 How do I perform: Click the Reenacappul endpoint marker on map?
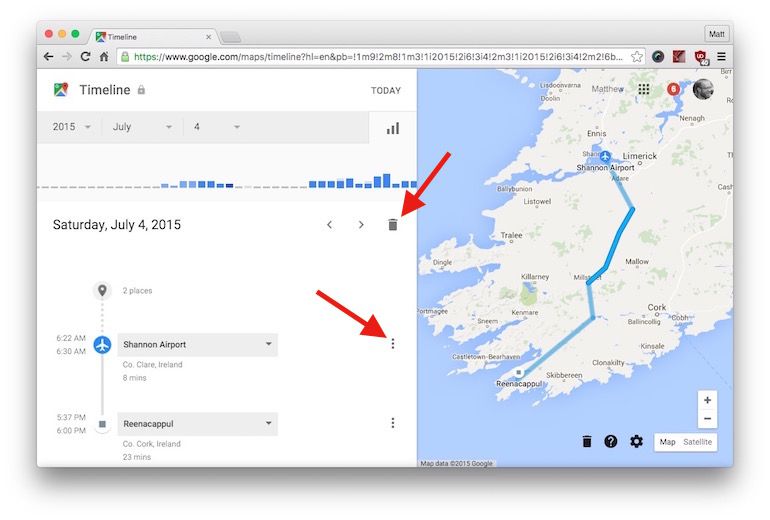[x=519, y=373]
